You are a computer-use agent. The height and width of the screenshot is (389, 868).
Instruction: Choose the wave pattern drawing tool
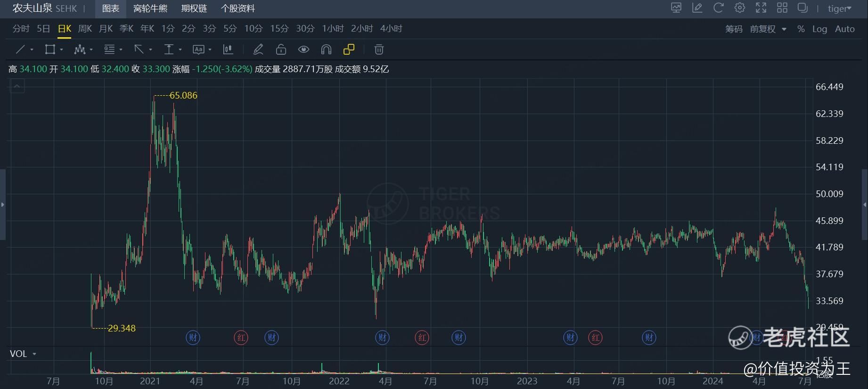coord(80,50)
